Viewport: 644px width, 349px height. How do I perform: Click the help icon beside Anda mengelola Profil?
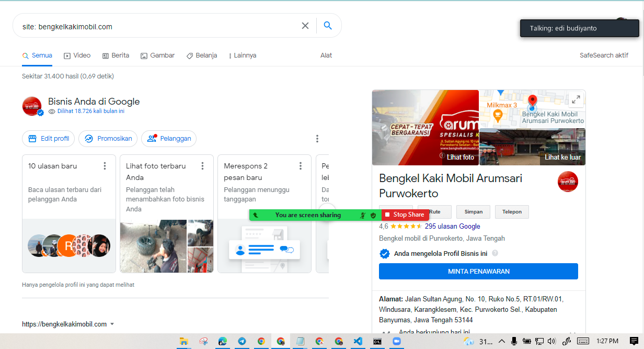(495, 253)
